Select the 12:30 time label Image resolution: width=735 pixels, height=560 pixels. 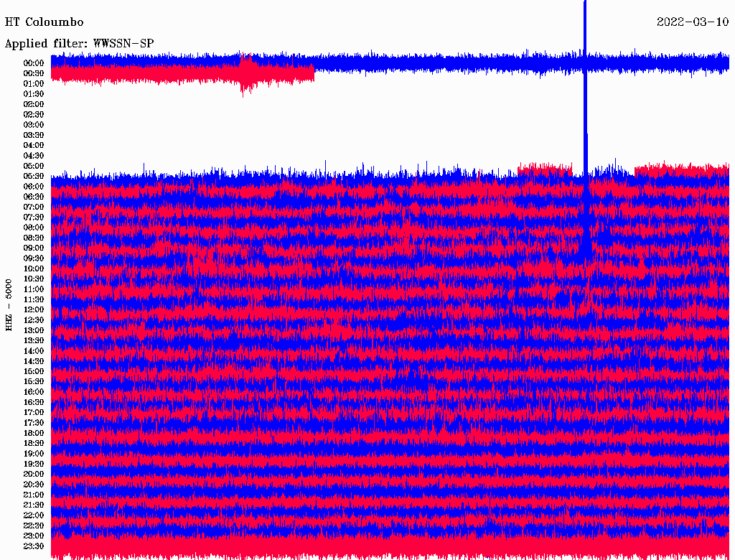coord(34,320)
